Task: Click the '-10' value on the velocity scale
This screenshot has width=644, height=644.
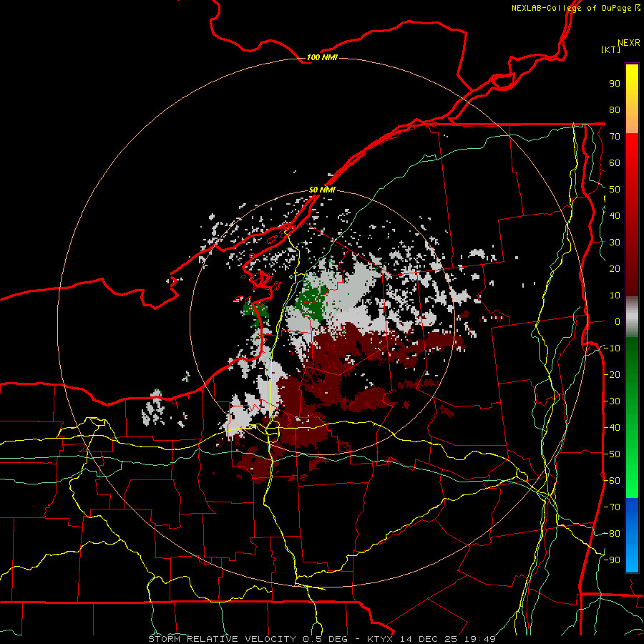Action: pos(613,348)
